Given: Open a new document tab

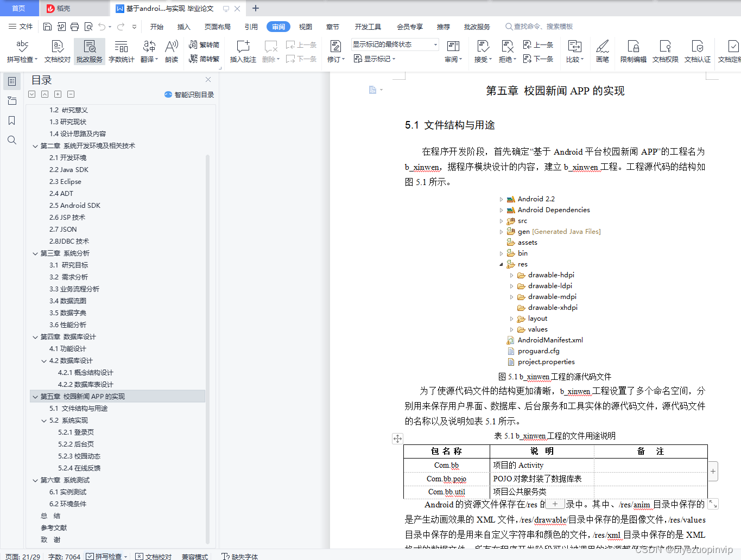Looking at the screenshot, I should [x=256, y=8].
